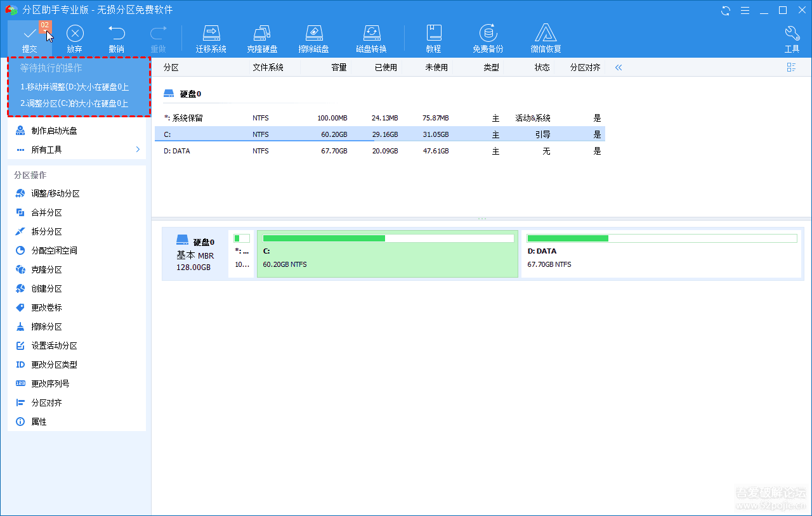Open the 克隆硬盘 clone disk tool
The width and height of the screenshot is (812, 516).
[x=262, y=38]
